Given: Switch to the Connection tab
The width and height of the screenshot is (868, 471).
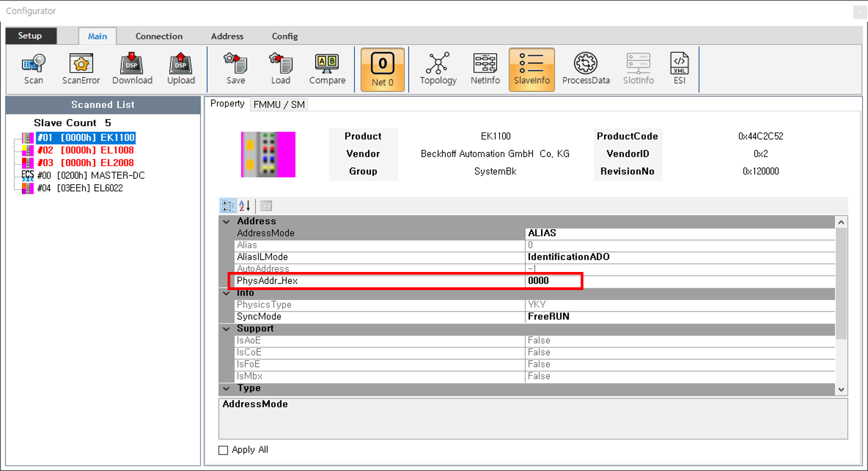Looking at the screenshot, I should (x=159, y=36).
